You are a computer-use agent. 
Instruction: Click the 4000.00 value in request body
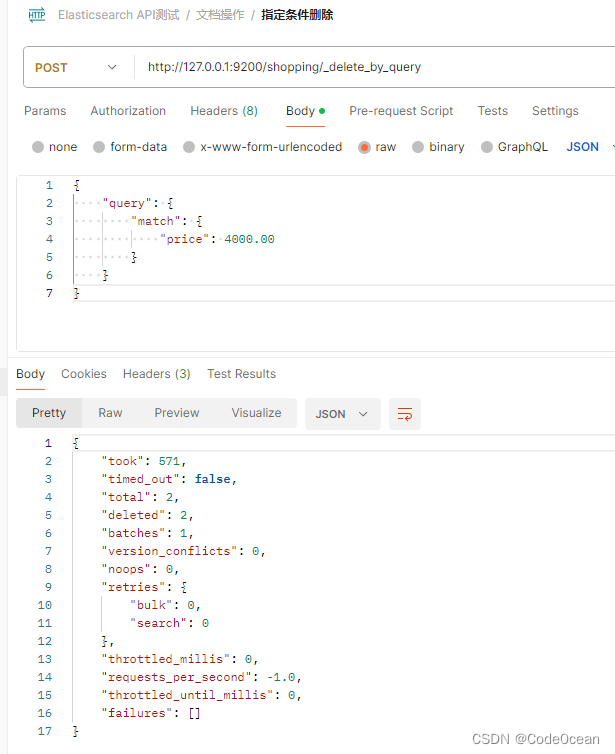(250, 239)
